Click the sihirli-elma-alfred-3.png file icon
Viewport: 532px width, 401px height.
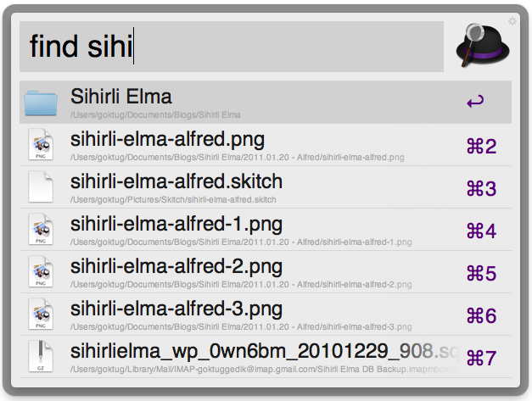coord(41,315)
